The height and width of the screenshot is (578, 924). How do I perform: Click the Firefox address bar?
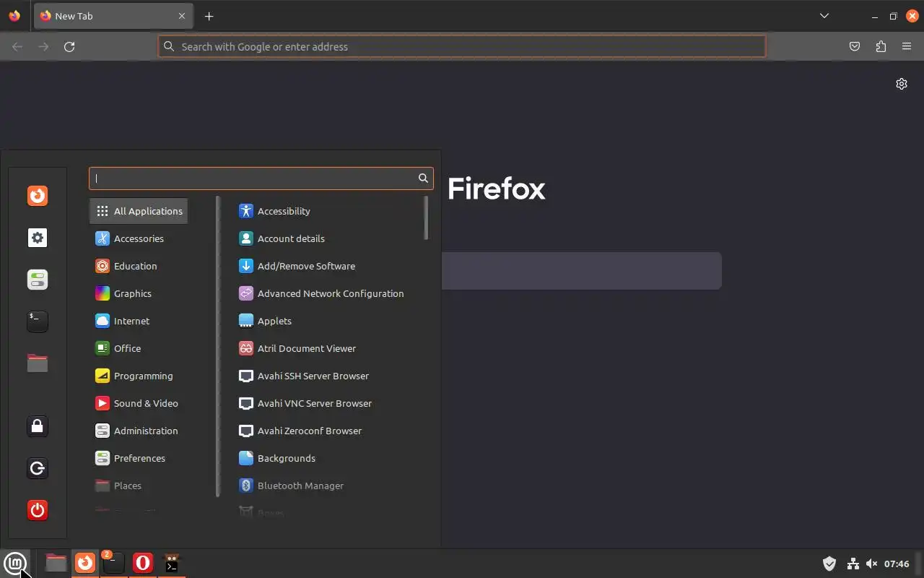462,46
